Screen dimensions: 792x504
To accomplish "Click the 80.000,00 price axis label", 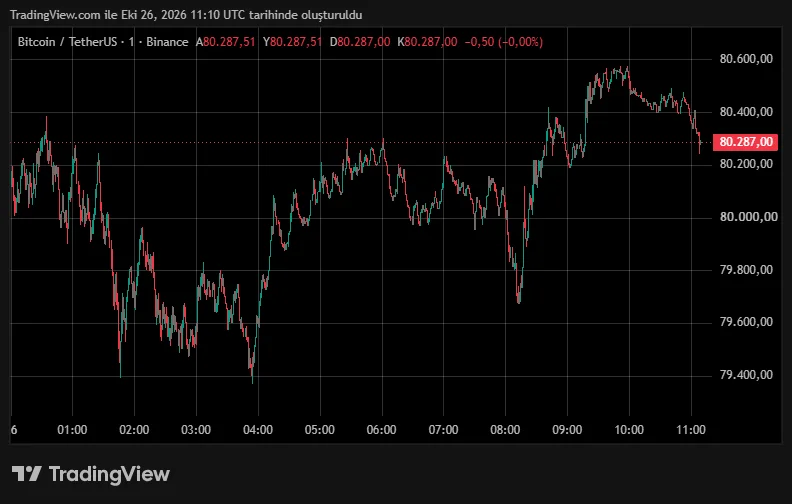I will pyautogui.click(x=749, y=217).
